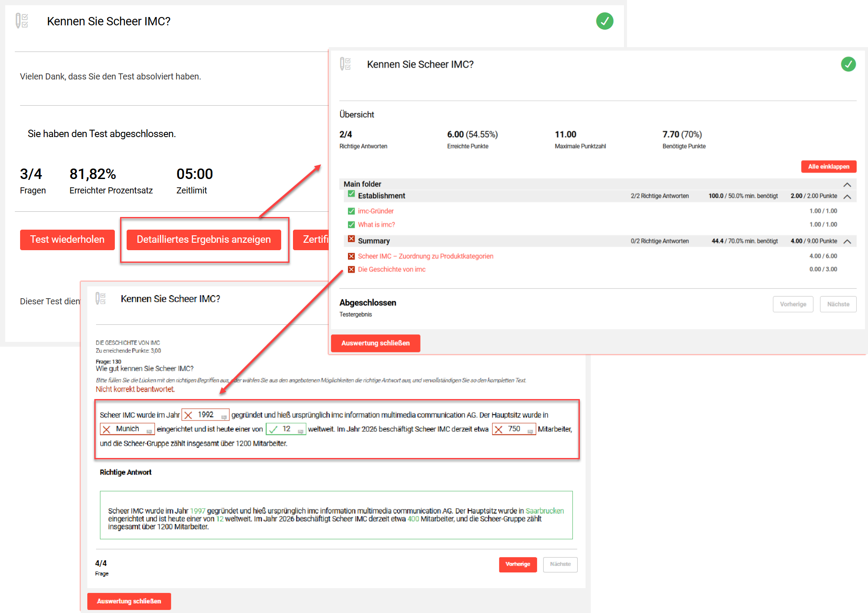Screen dimensions: 868x613
Task: Open the Munich gap dropdown
Action: 149,431
